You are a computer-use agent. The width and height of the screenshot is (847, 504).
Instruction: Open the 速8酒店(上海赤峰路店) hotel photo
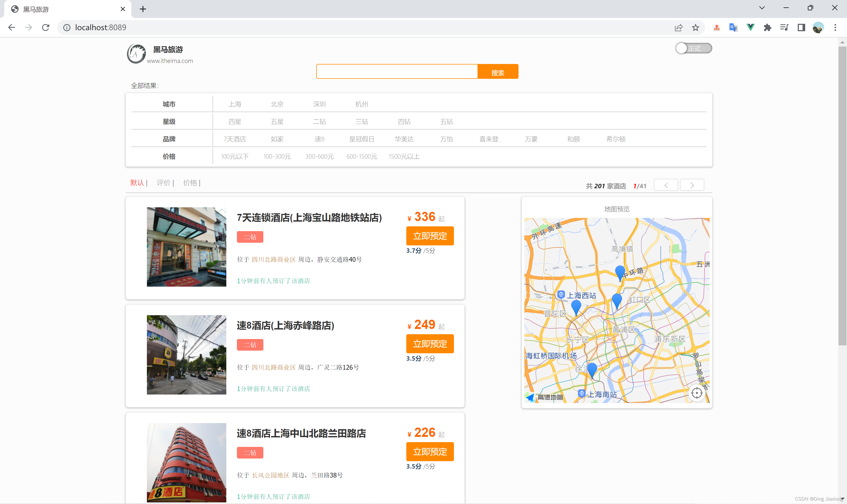click(186, 355)
